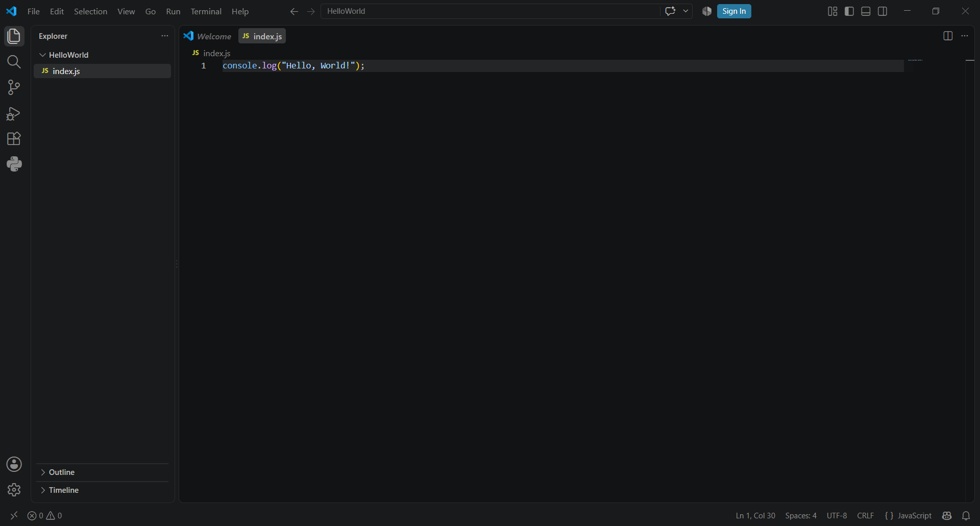This screenshot has width=980, height=526.
Task: Open notifications bell in status bar
Action: (x=966, y=516)
